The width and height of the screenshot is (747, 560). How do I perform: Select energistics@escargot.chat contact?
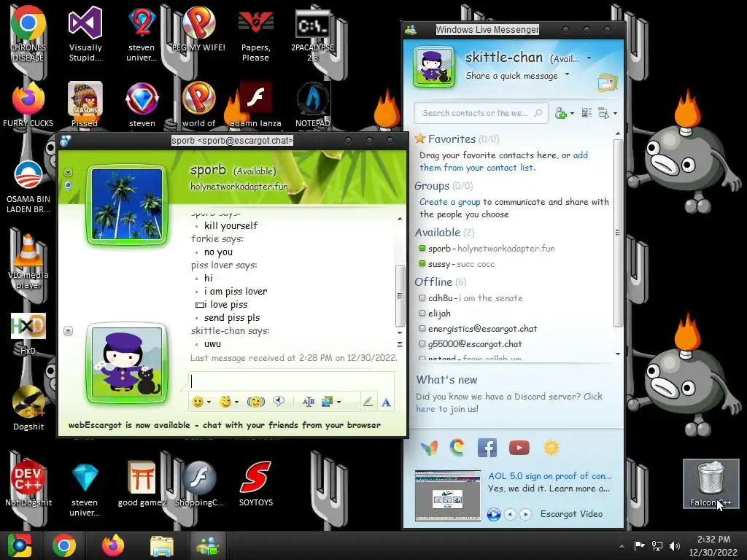pyautogui.click(x=478, y=329)
